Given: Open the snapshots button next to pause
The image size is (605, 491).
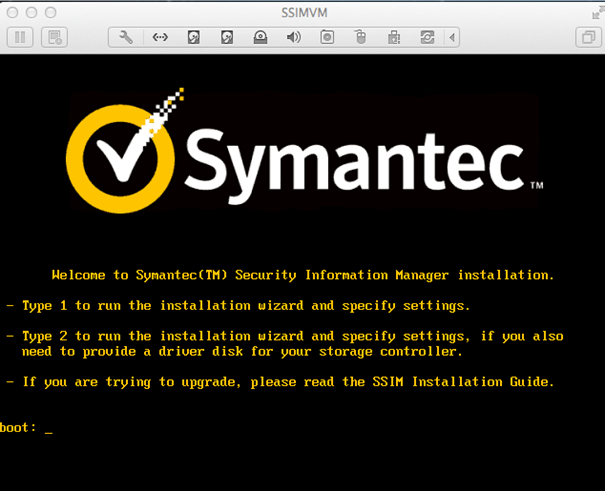Looking at the screenshot, I should coord(54,37).
